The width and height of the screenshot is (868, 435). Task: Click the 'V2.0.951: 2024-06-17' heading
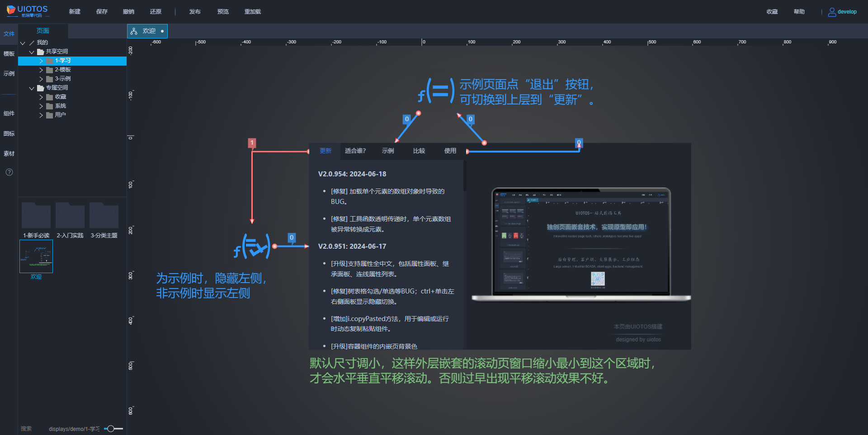coord(352,246)
